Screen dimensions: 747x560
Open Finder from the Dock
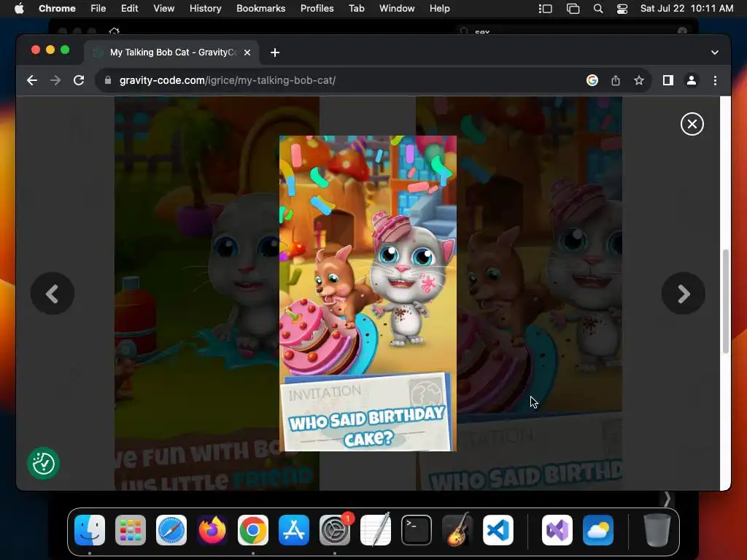coord(90,530)
